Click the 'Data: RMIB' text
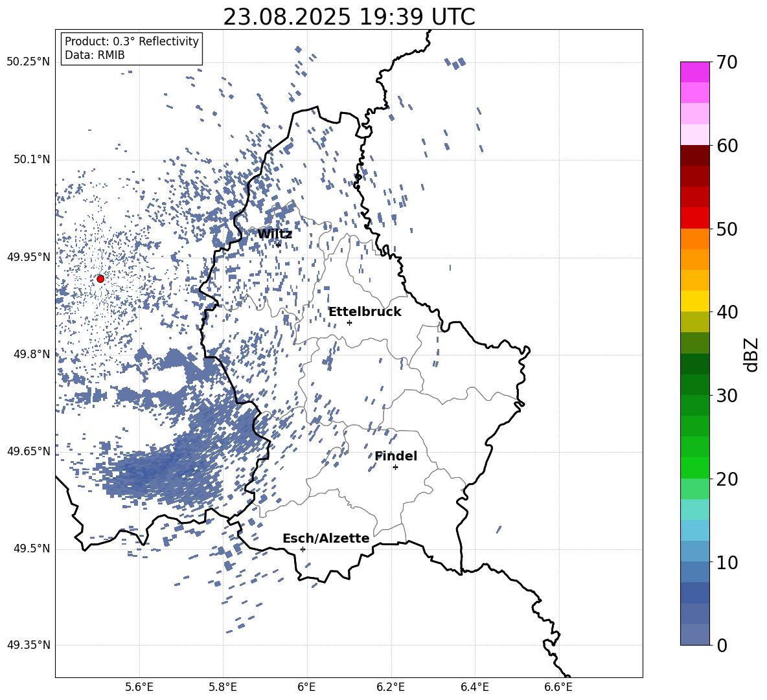The width and height of the screenshot is (767, 700). click(95, 55)
